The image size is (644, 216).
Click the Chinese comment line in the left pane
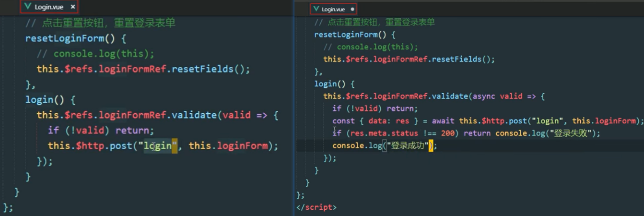click(101, 23)
